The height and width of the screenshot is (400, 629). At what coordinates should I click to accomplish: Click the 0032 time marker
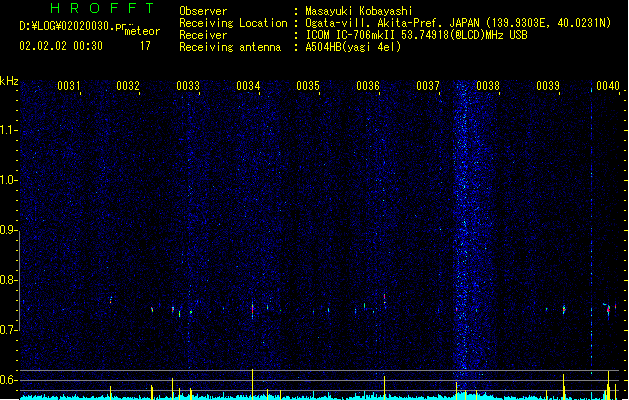pos(128,86)
